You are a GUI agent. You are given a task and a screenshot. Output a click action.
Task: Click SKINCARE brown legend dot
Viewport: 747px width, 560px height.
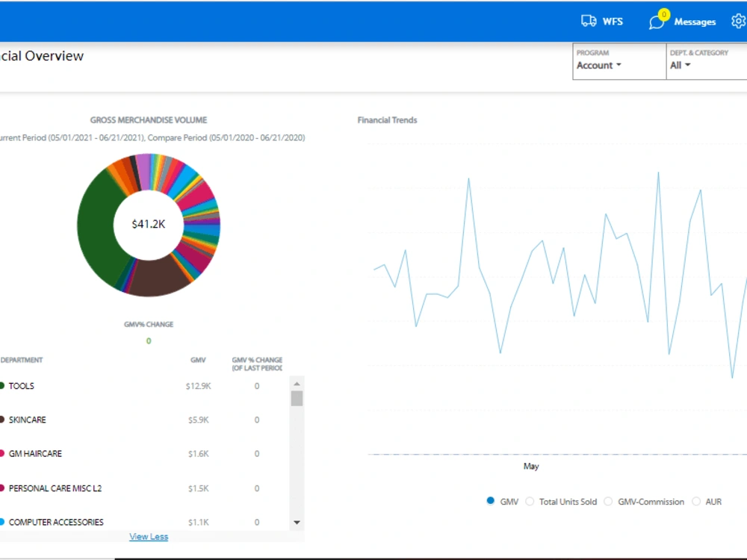click(2, 420)
